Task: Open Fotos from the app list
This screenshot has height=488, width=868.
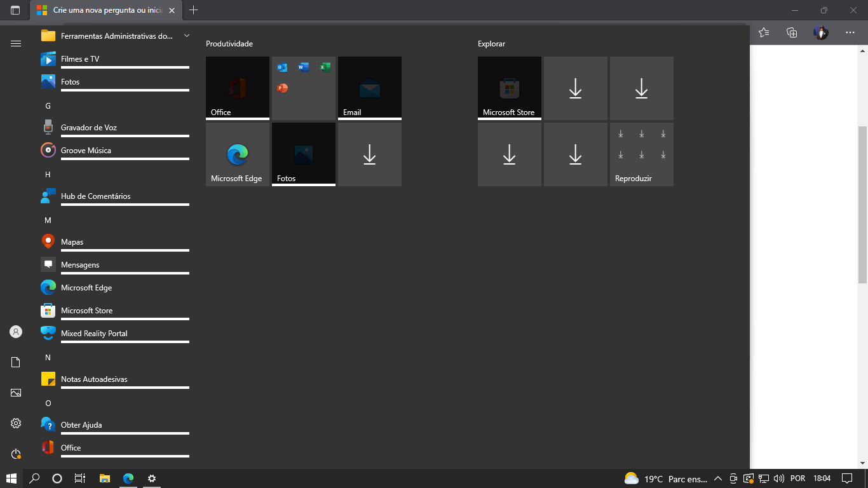Action: [x=114, y=82]
